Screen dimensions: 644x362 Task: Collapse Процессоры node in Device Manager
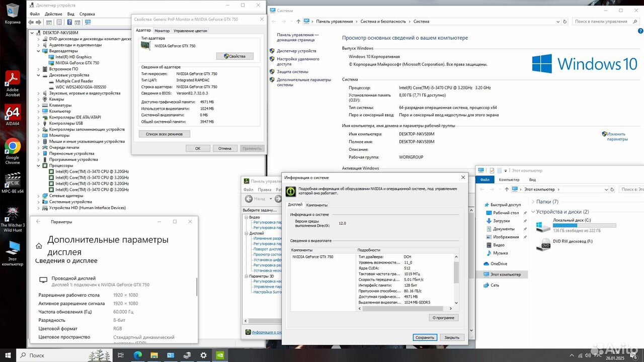39,165
